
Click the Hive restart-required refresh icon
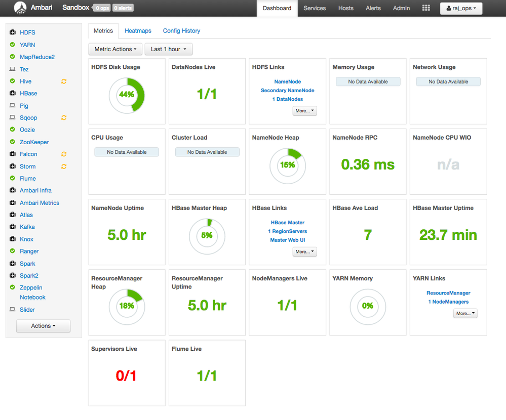point(64,81)
